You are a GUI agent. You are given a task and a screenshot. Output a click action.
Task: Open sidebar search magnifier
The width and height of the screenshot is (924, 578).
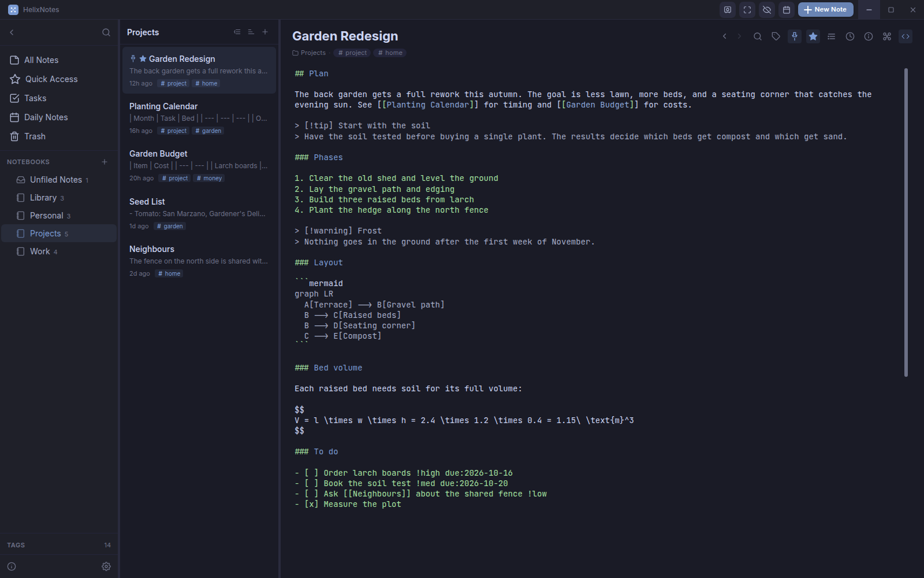click(106, 32)
